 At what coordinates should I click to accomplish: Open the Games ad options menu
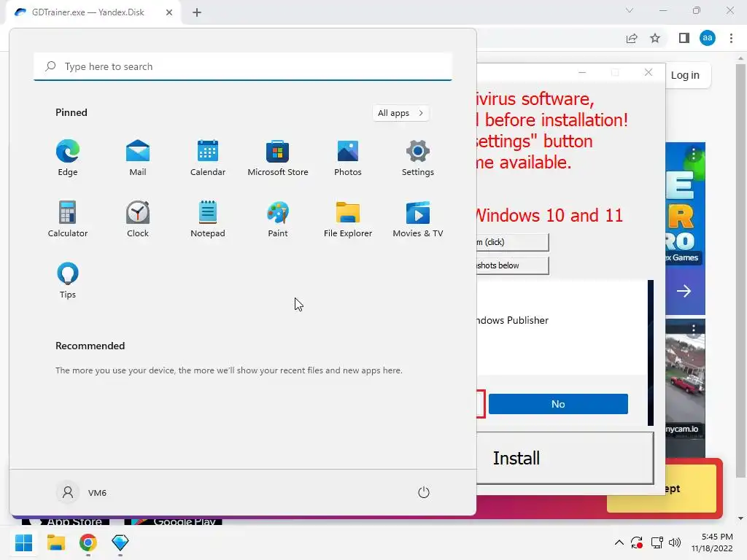[x=694, y=154]
